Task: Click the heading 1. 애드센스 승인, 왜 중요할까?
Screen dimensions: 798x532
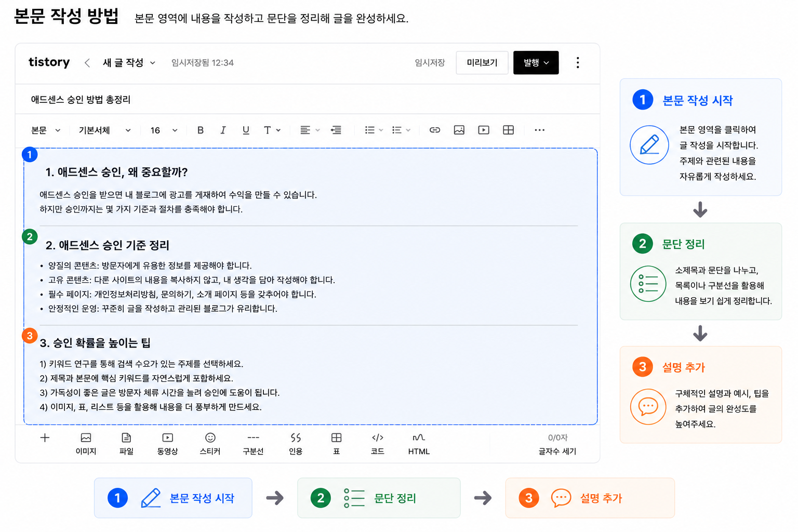Action: [116, 172]
